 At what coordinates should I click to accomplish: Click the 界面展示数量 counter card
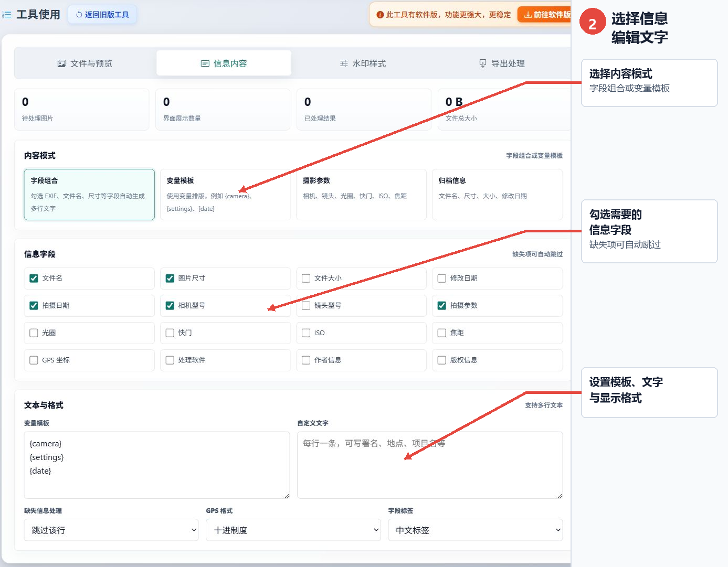(x=223, y=110)
